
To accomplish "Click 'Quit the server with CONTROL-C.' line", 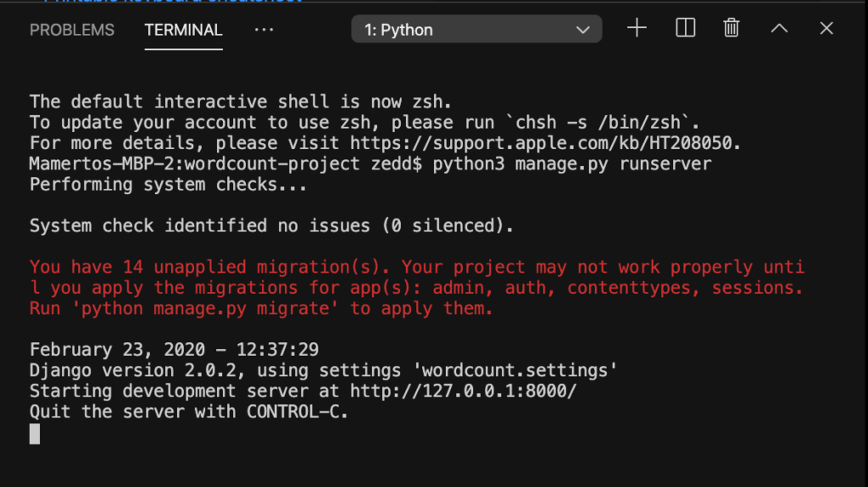I will [x=189, y=412].
